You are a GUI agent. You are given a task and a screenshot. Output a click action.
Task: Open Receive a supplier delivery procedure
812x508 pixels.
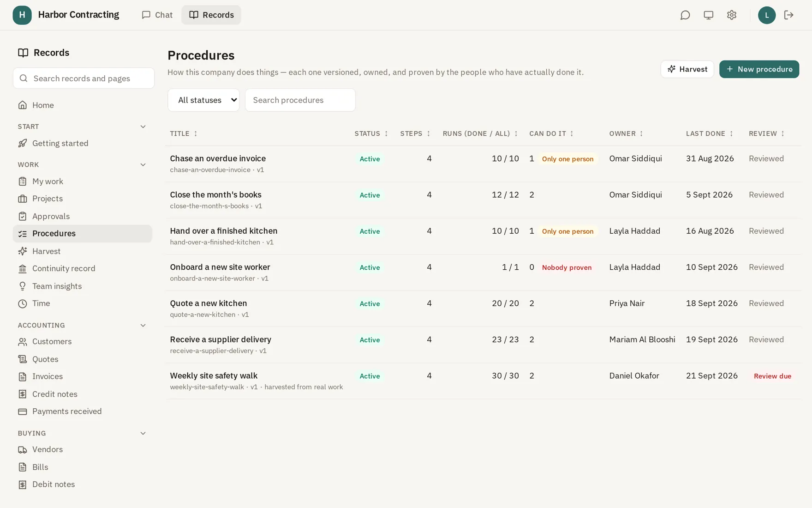click(221, 339)
